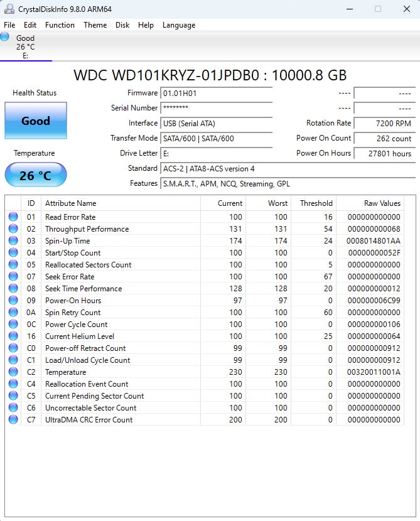Close the CrystalDiskInfo window
Image resolution: width=420 pixels, height=521 pixels.
[407, 9]
